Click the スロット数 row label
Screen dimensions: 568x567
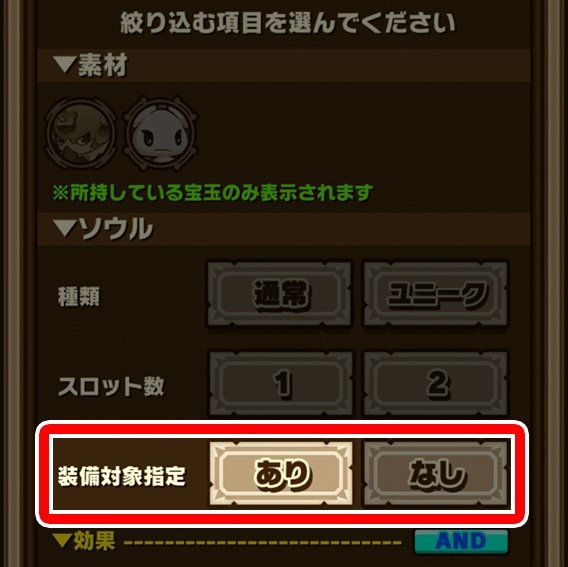click(111, 387)
